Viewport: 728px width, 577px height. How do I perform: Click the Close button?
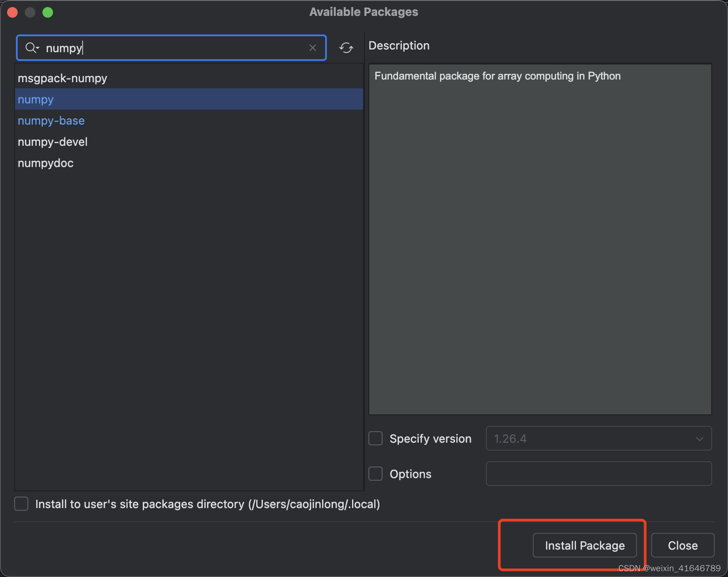click(682, 545)
